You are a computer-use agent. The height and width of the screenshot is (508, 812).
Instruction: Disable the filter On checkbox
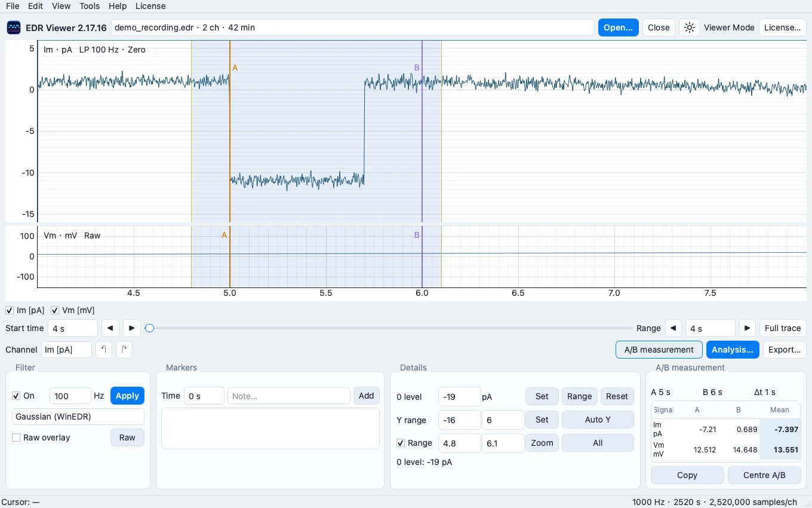point(16,396)
